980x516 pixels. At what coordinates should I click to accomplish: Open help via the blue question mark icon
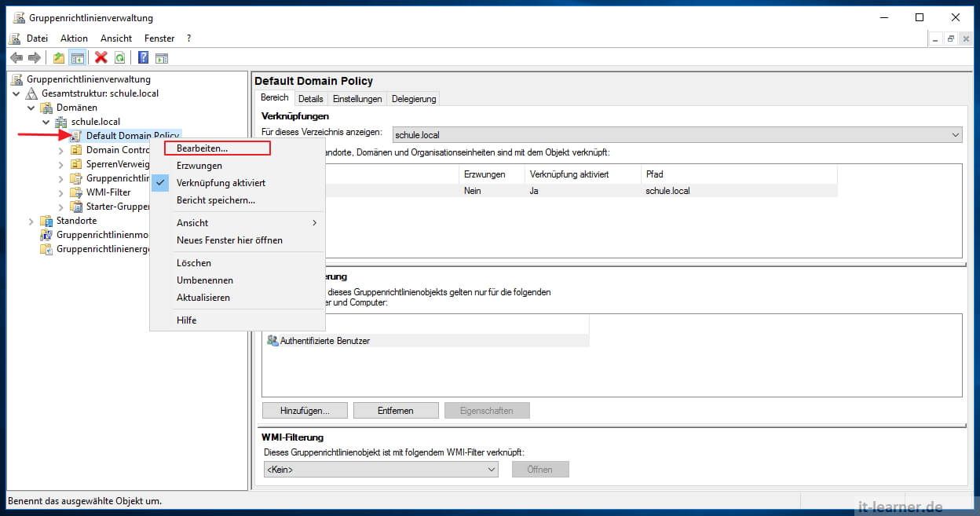[x=142, y=57]
